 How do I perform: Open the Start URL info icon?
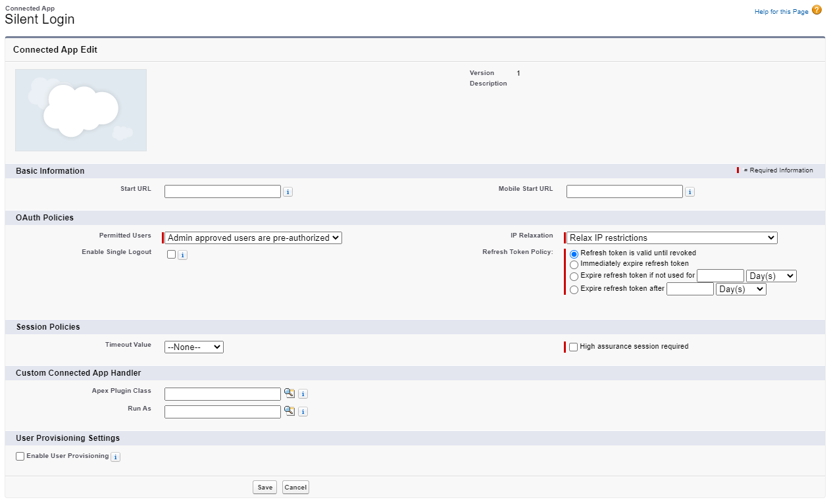click(x=288, y=192)
